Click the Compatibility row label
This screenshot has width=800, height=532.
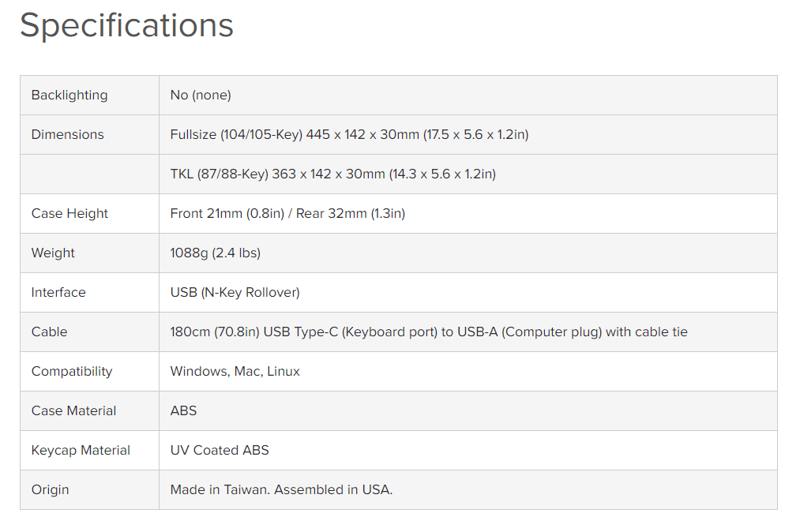72,371
